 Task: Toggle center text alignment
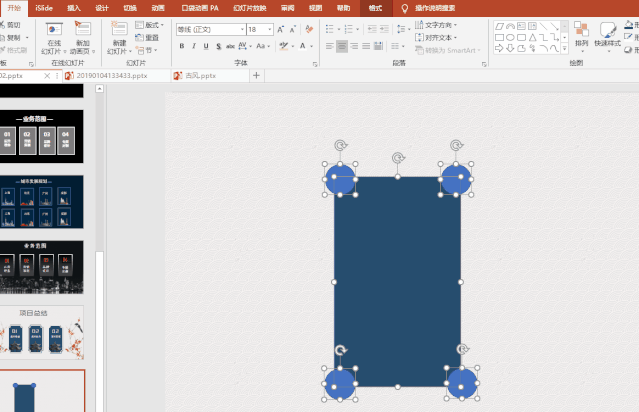[342, 46]
